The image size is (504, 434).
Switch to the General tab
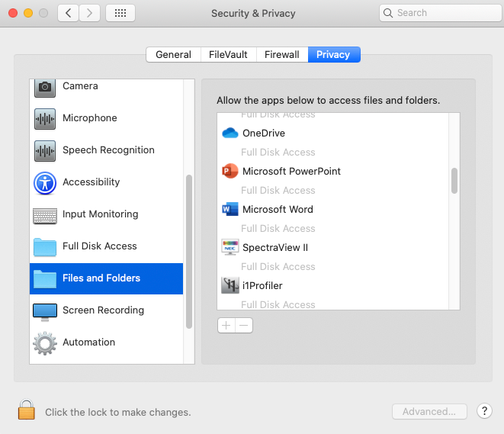(x=174, y=55)
